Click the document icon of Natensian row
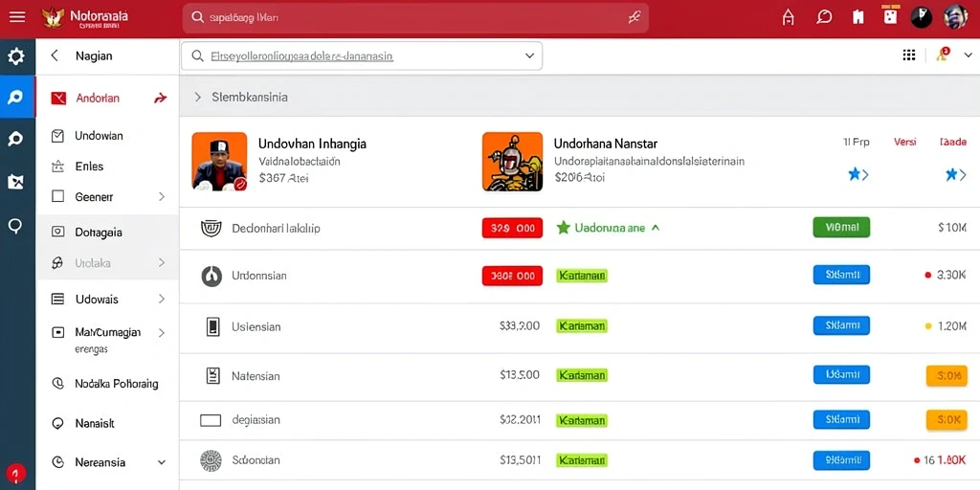This screenshot has height=490, width=980. coord(212,375)
